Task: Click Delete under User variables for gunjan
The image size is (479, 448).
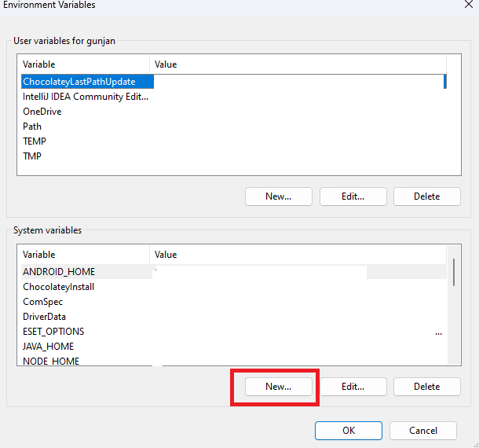Action: 426,196
